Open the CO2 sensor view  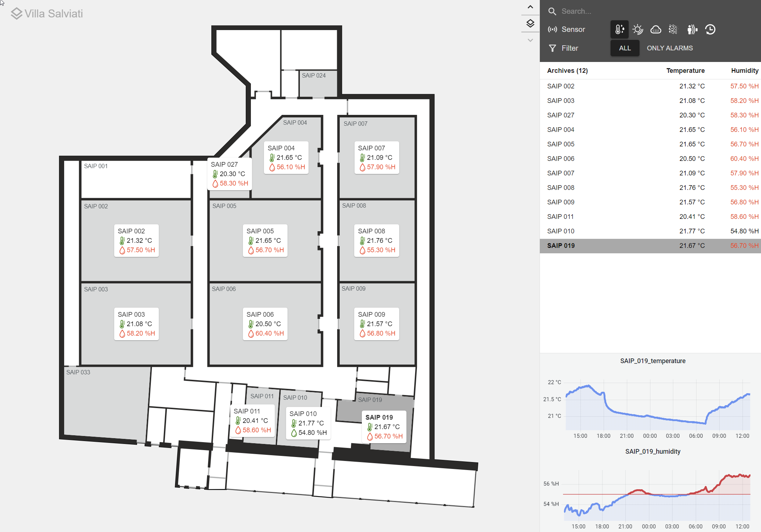click(x=656, y=29)
